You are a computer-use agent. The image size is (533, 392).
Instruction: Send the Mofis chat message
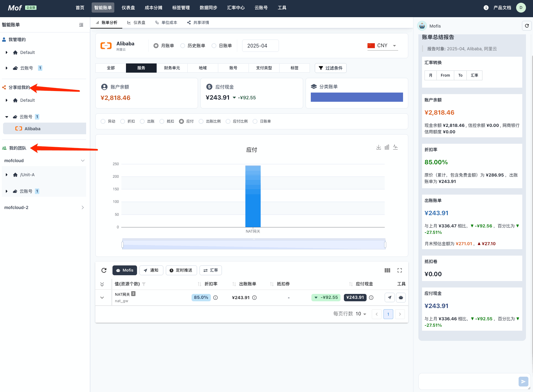(523, 382)
